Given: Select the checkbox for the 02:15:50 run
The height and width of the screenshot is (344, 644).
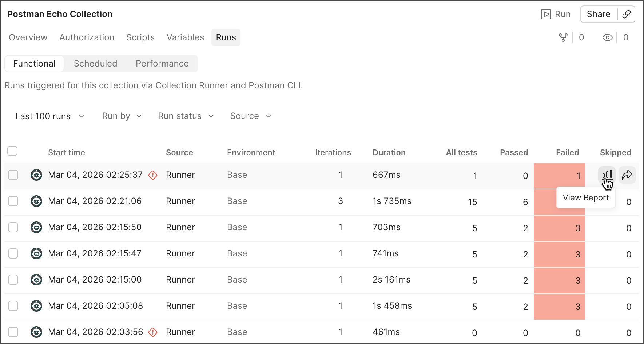Looking at the screenshot, I should [x=13, y=227].
